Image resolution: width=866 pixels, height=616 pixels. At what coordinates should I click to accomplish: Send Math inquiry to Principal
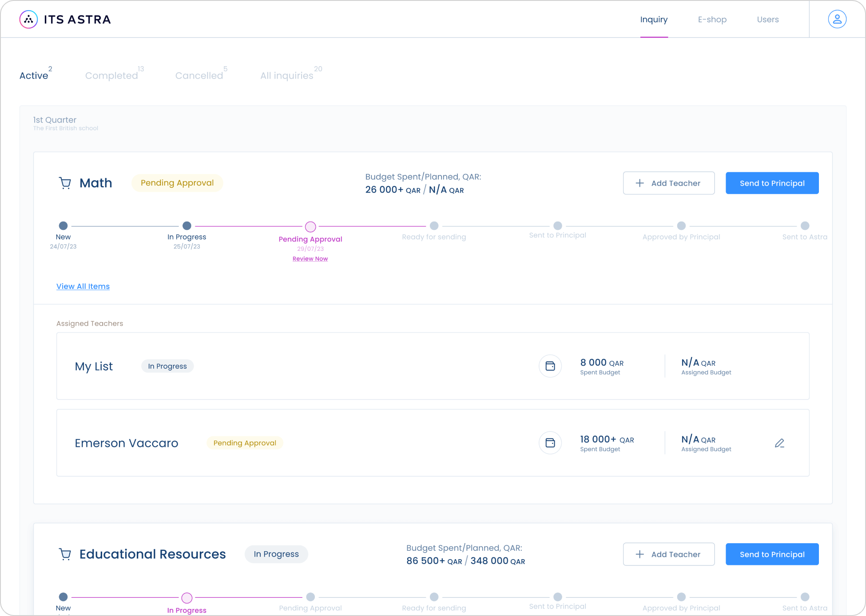click(x=772, y=183)
